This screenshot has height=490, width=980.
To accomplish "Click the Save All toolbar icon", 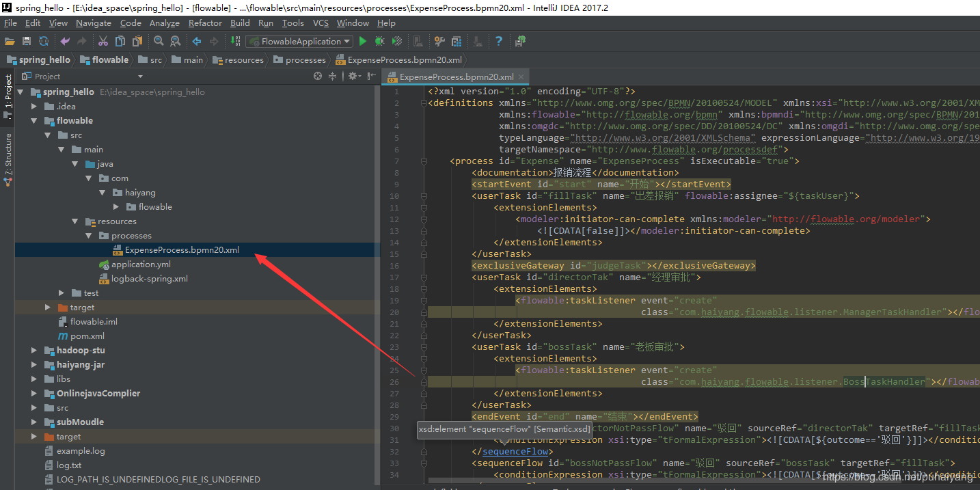I will tap(27, 42).
